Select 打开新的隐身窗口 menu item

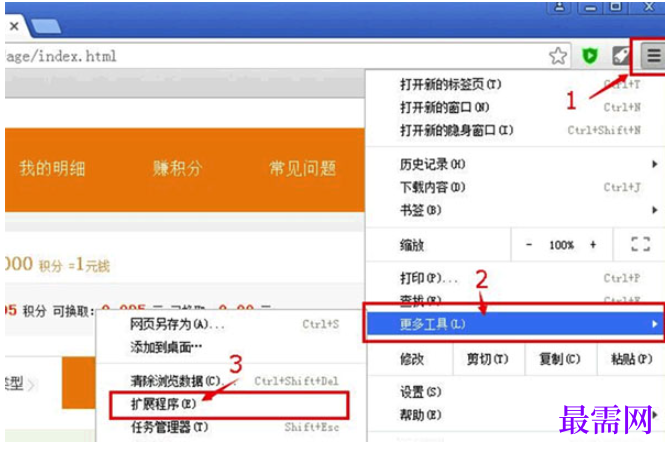click(515, 130)
